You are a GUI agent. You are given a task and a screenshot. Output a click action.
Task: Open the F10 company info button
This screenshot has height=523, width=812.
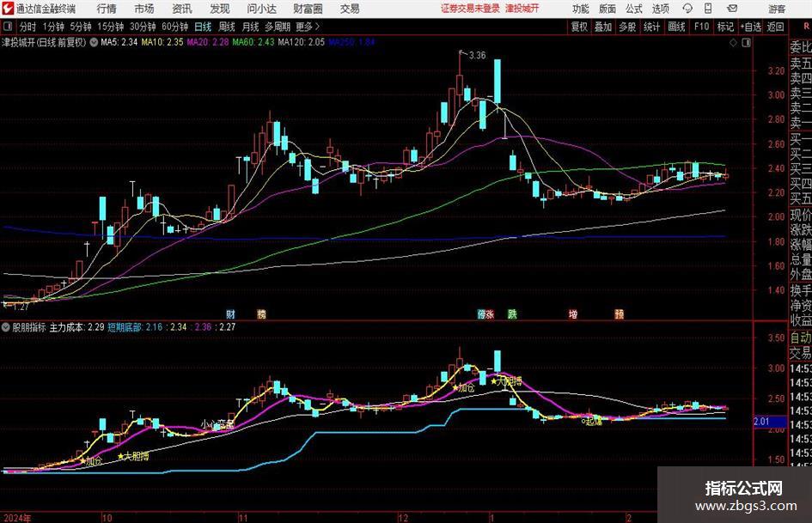tap(702, 27)
